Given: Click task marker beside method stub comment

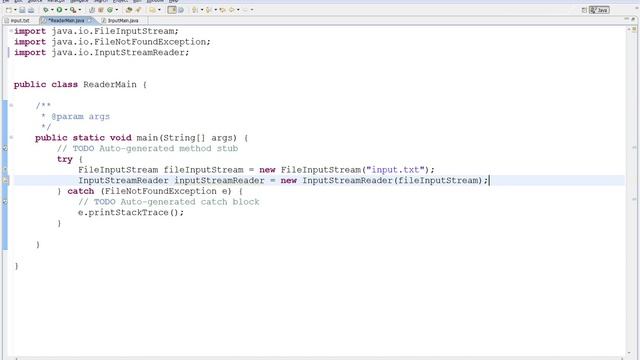Looking at the screenshot, I should tap(5, 148).
